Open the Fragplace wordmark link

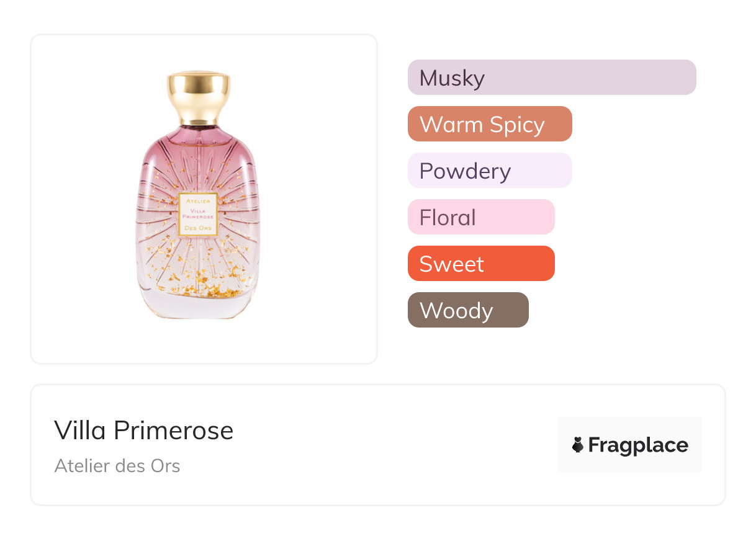tap(638, 445)
